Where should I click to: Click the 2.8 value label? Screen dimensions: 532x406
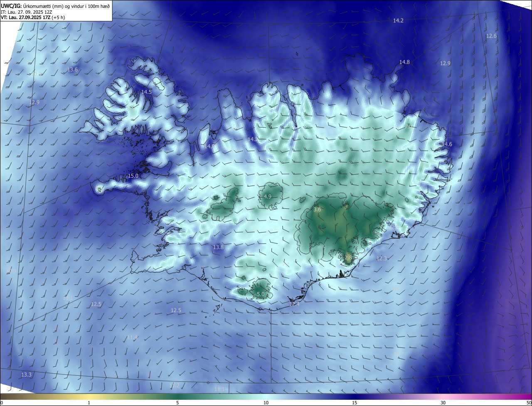coord(348,257)
